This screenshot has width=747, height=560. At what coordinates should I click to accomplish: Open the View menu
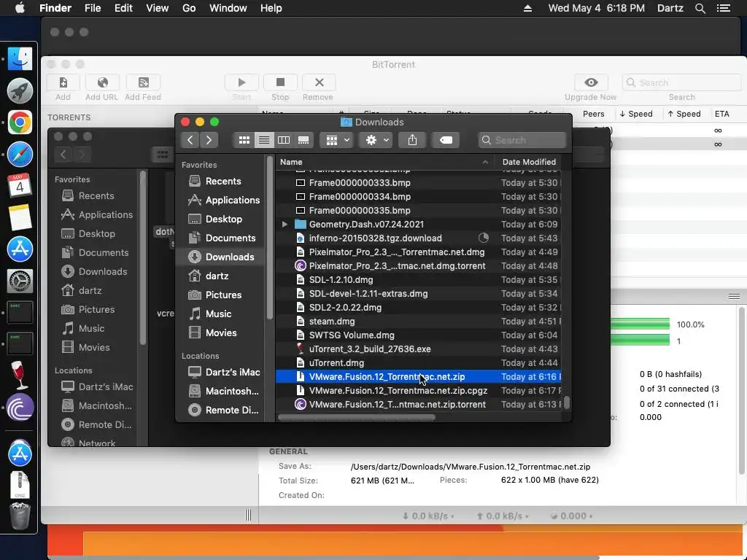click(x=158, y=8)
